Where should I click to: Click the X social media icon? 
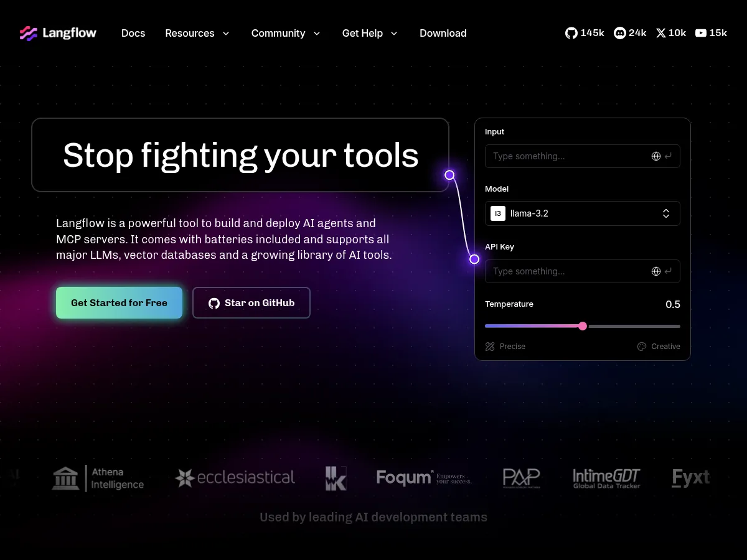(661, 33)
